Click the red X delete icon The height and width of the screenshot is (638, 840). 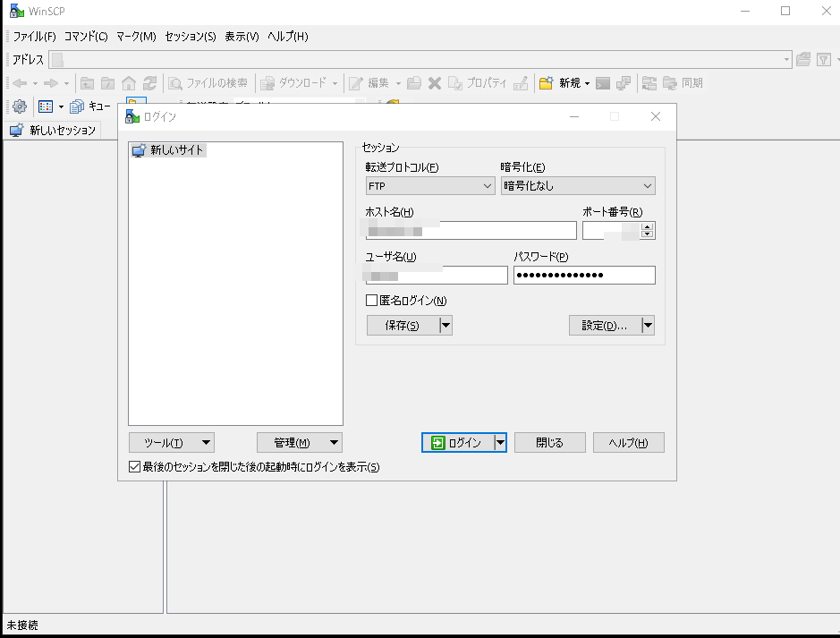click(x=435, y=83)
